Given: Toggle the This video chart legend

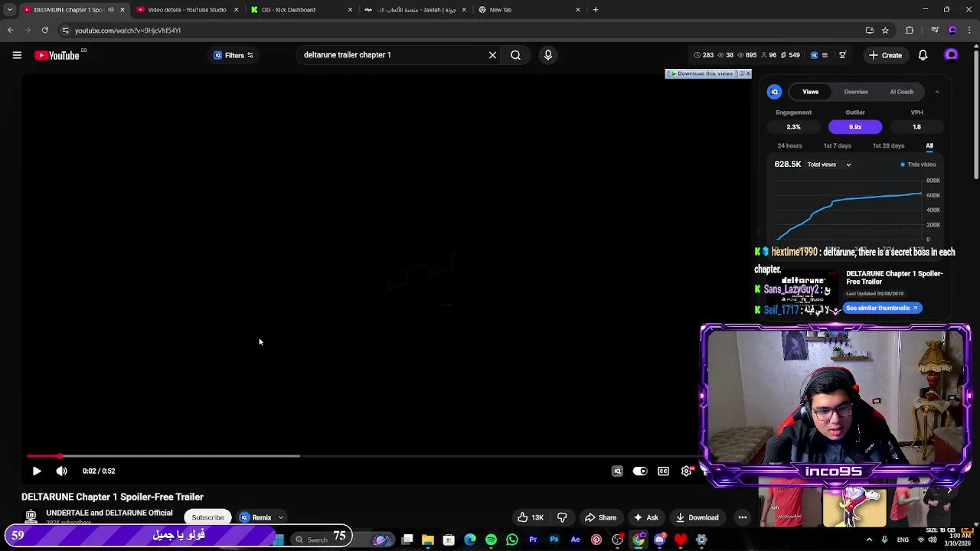Looking at the screenshot, I should (x=918, y=165).
